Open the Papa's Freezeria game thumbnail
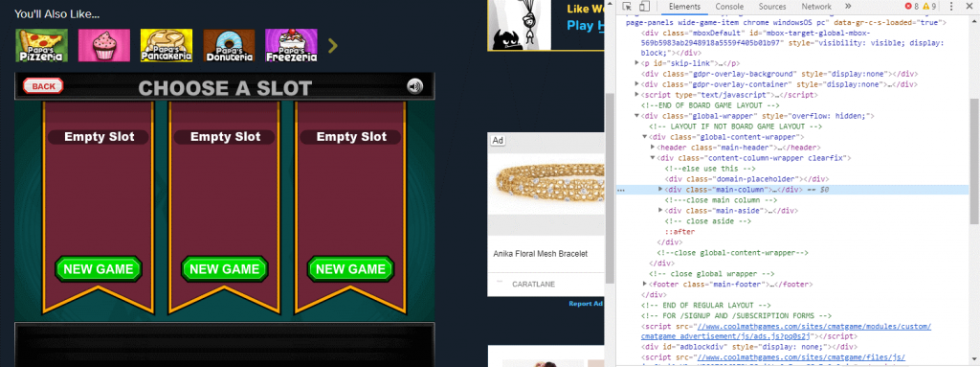This screenshot has width=980, height=367. [291, 45]
